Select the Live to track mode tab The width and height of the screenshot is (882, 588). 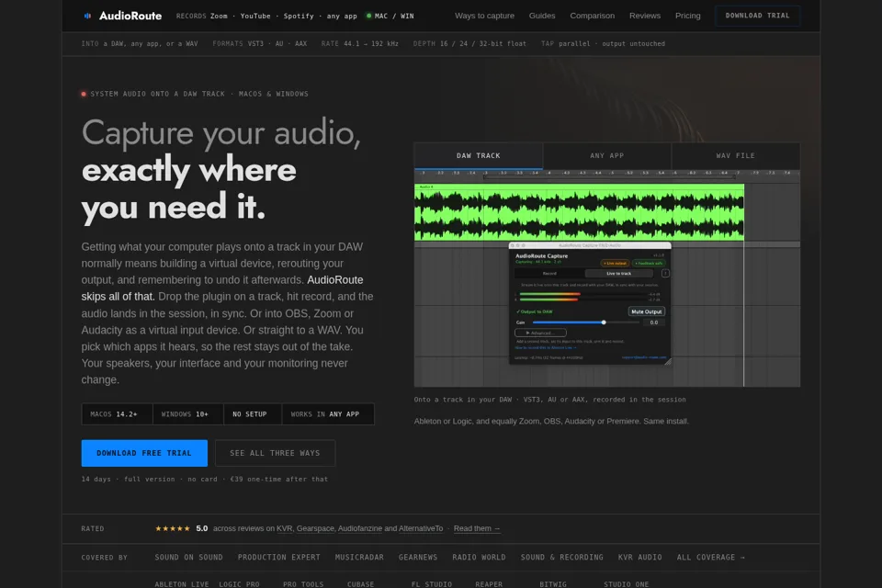(618, 274)
